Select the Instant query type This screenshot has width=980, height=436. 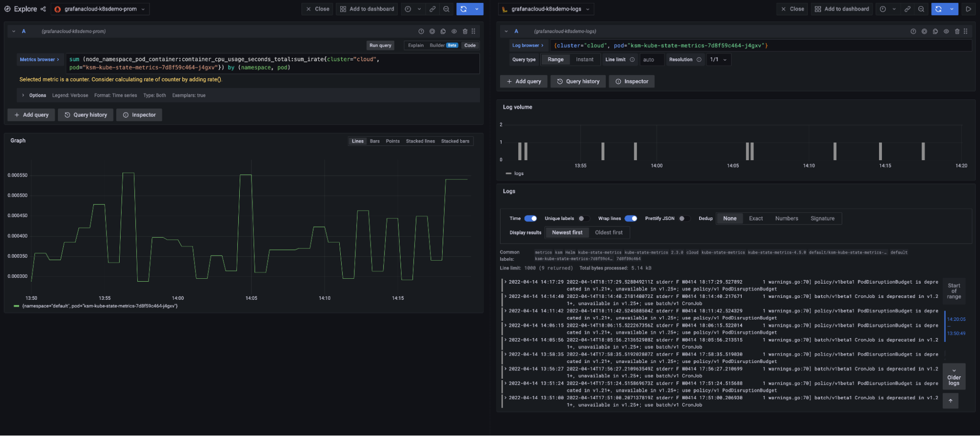coord(584,60)
